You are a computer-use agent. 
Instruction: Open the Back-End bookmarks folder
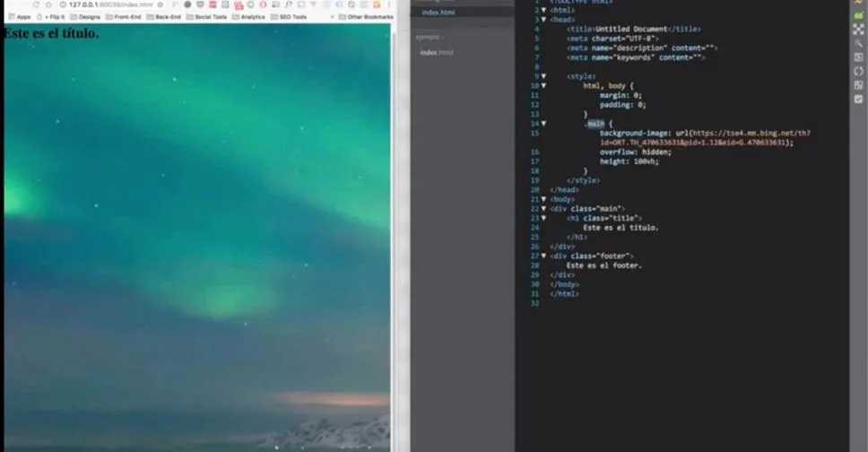pos(164,17)
